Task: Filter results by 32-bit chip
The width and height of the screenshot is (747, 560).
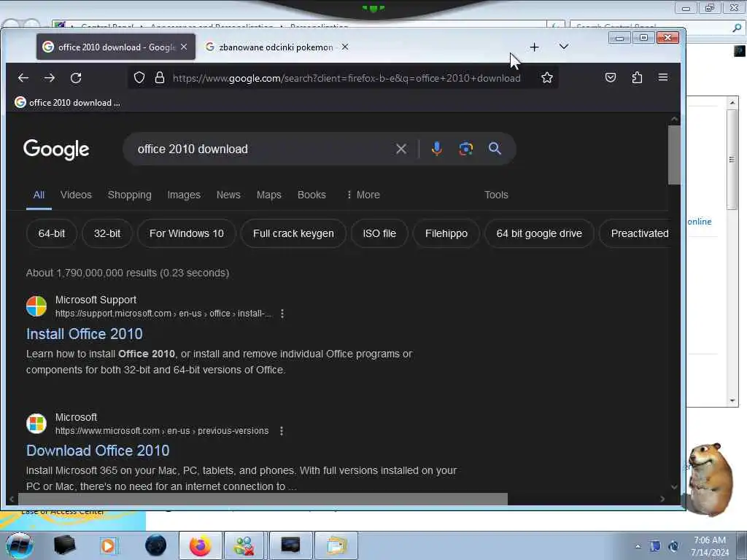Action: (107, 233)
